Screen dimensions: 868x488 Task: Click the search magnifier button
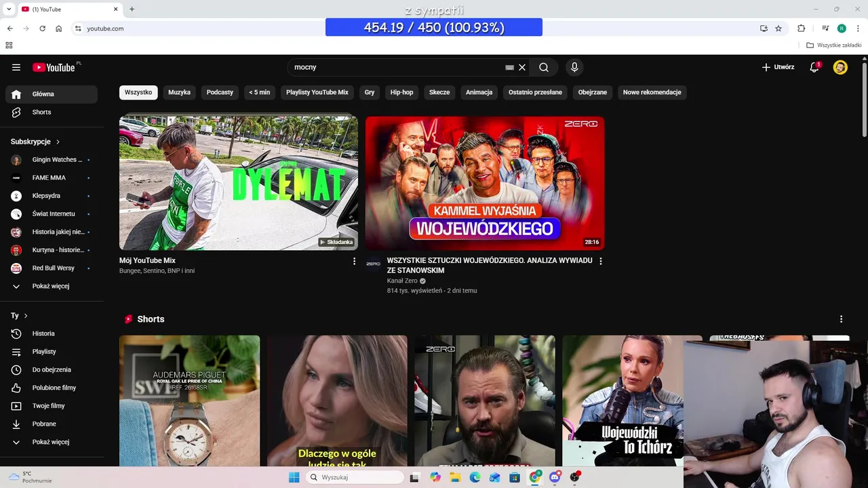pyautogui.click(x=544, y=67)
